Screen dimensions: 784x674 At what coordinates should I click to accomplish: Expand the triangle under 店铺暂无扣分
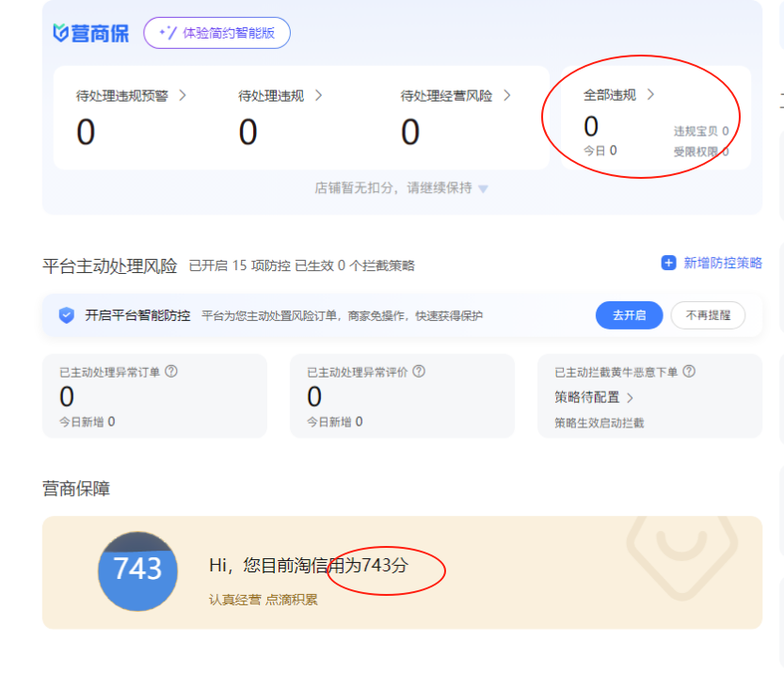483,189
